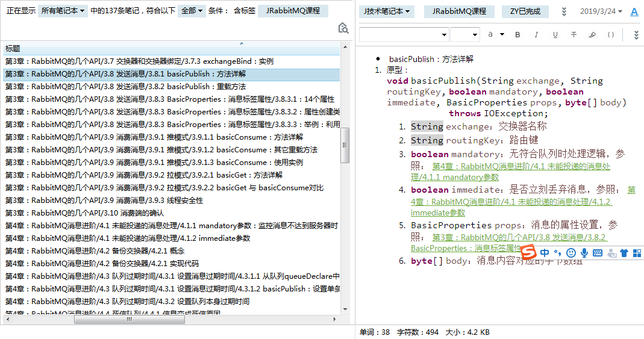This screenshot has width=644, height=339.
Task: Click the list scroll-down arrow
Action: [x=345, y=309]
